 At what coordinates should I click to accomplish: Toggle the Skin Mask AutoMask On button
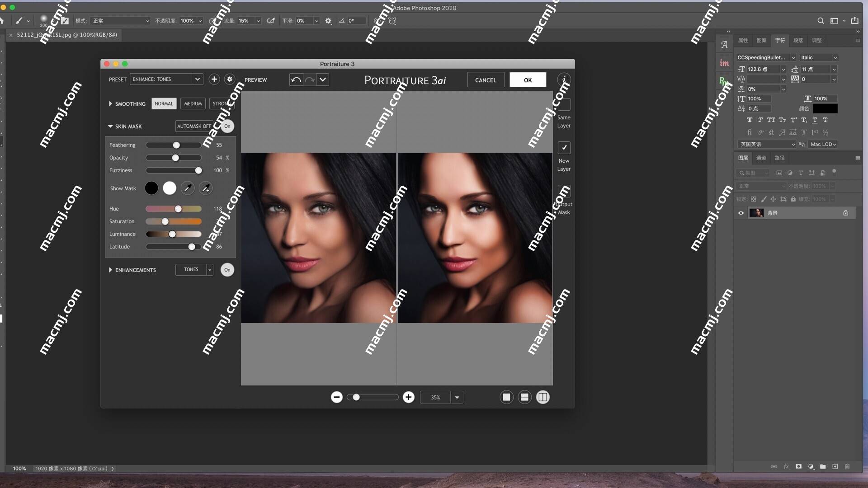point(227,126)
